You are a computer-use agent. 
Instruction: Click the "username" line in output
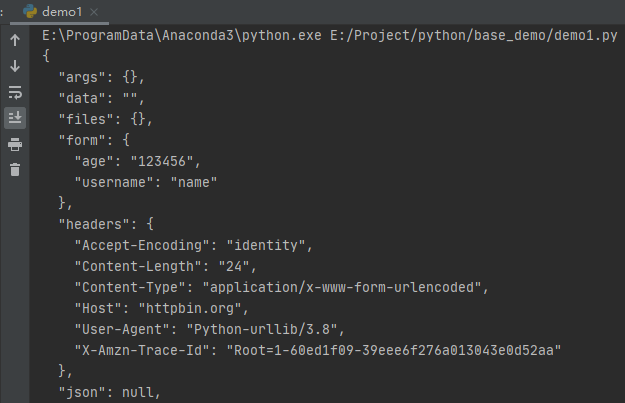point(146,182)
